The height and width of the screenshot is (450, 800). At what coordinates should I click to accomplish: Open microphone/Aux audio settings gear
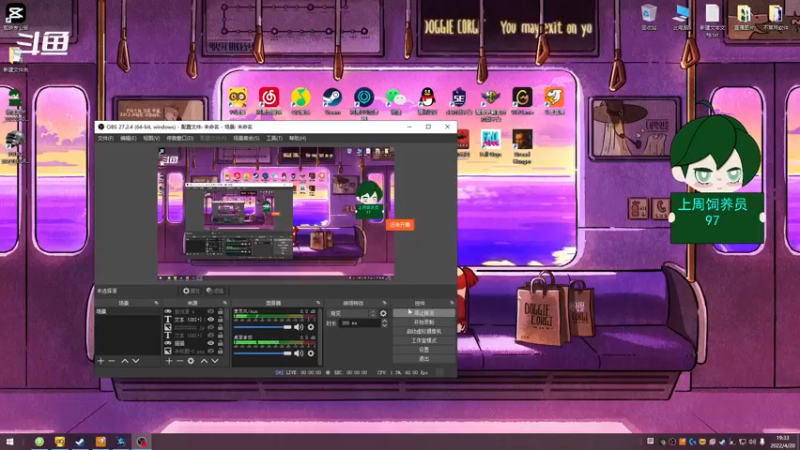point(311,327)
